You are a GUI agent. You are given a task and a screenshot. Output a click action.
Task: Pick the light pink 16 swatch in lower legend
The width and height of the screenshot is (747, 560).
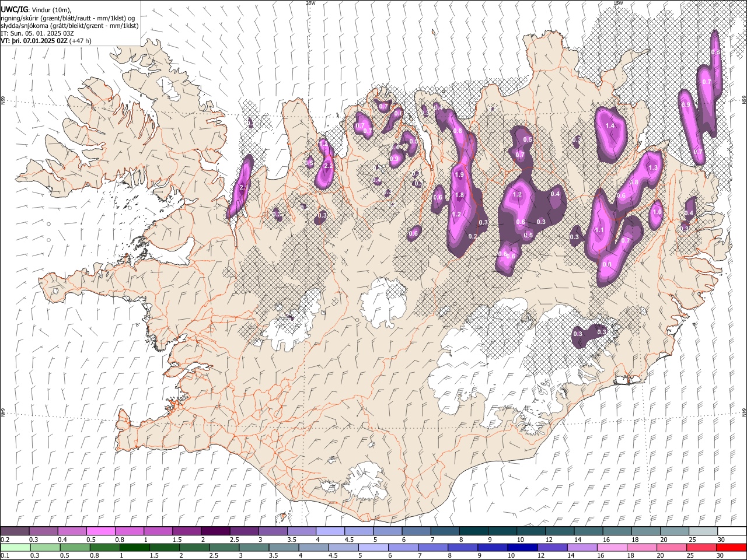612,548
